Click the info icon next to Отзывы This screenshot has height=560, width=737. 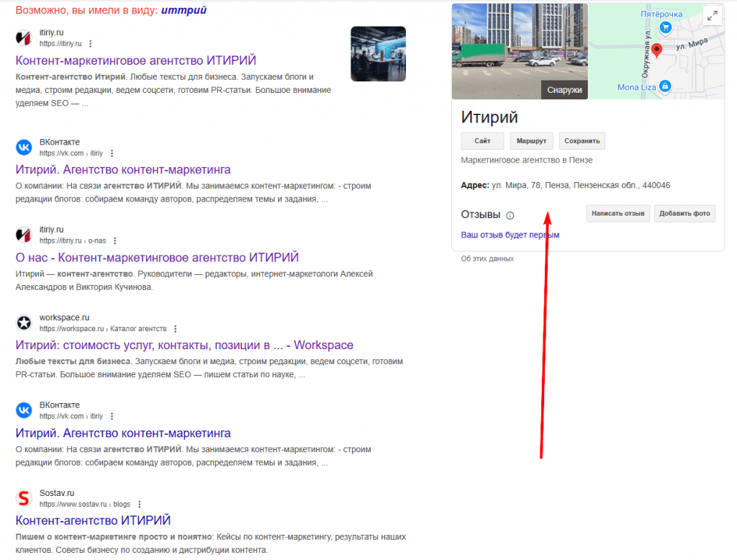(x=510, y=215)
